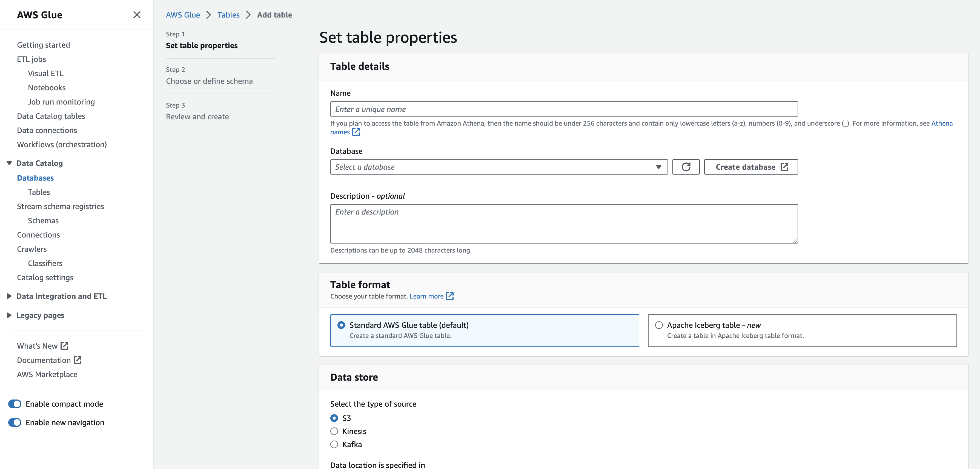The width and height of the screenshot is (980, 469).
Task: Click breadcrumb chevron after AWS Glue
Action: (x=208, y=15)
